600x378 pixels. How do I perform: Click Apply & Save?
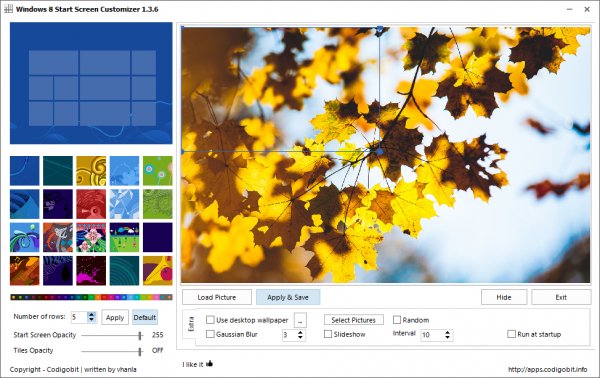[288, 297]
